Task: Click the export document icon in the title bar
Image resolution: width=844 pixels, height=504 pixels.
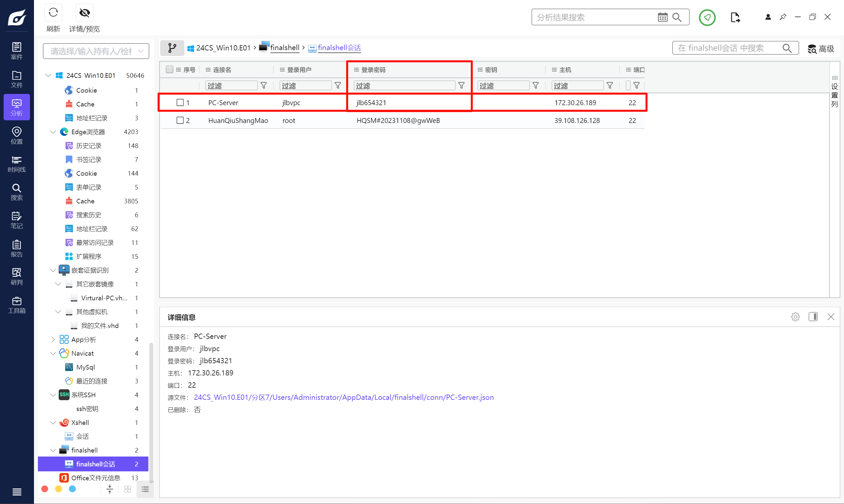Action: click(x=735, y=17)
